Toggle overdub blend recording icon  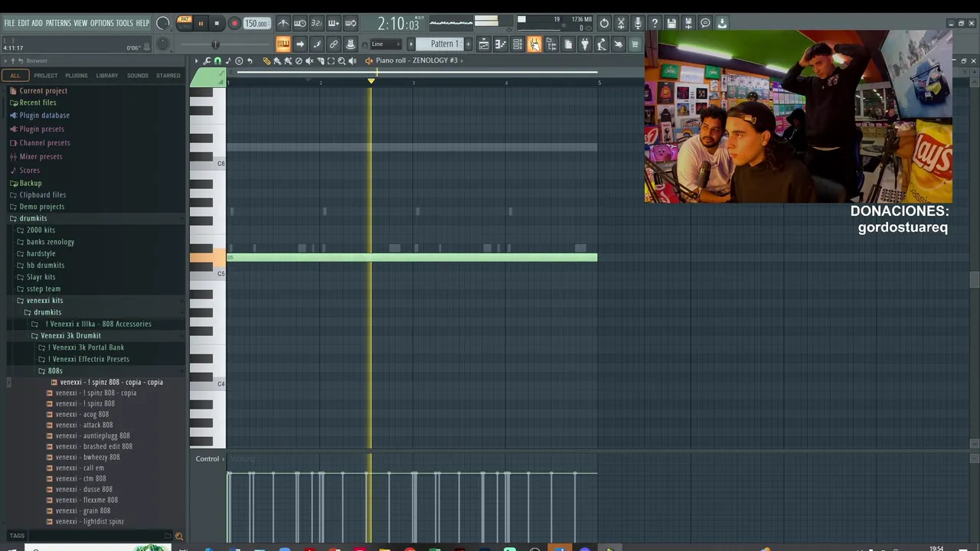click(334, 24)
